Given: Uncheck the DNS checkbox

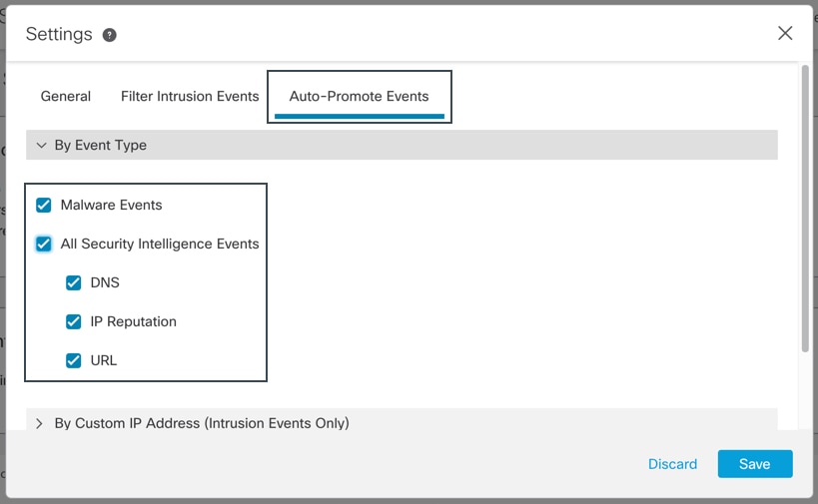Looking at the screenshot, I should 74,282.
